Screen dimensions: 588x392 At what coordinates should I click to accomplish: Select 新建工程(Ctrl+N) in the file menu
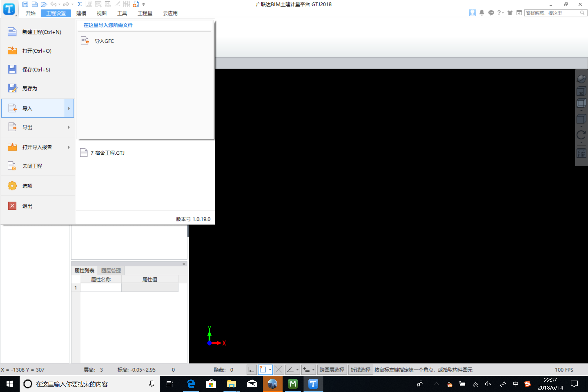[38, 32]
